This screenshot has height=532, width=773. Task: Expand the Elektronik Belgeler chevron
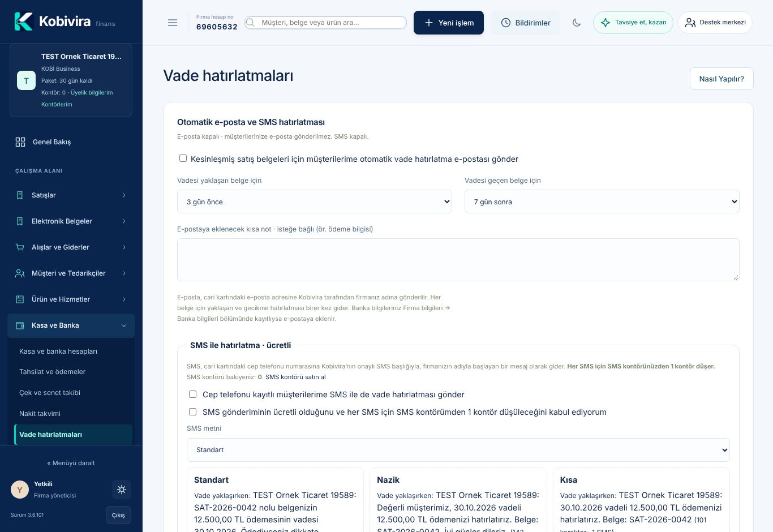click(x=124, y=221)
